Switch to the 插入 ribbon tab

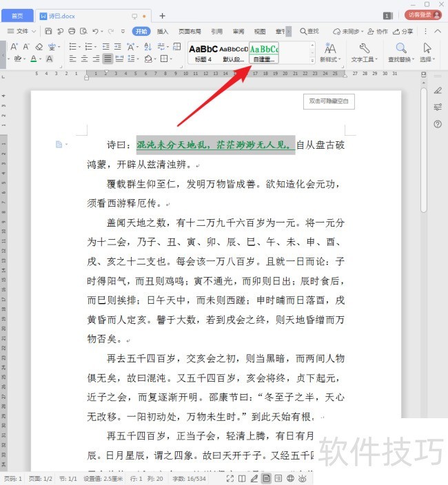click(x=163, y=31)
